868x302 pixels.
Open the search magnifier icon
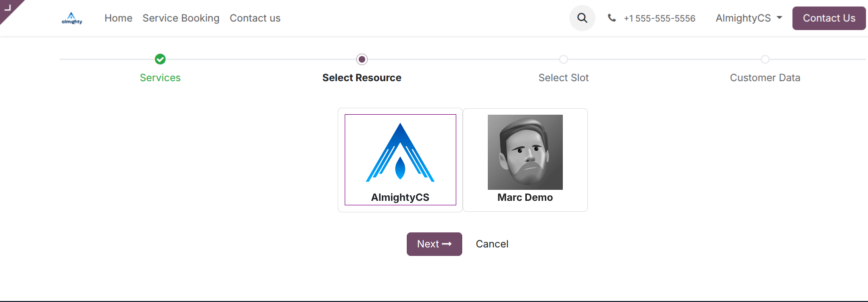point(582,18)
